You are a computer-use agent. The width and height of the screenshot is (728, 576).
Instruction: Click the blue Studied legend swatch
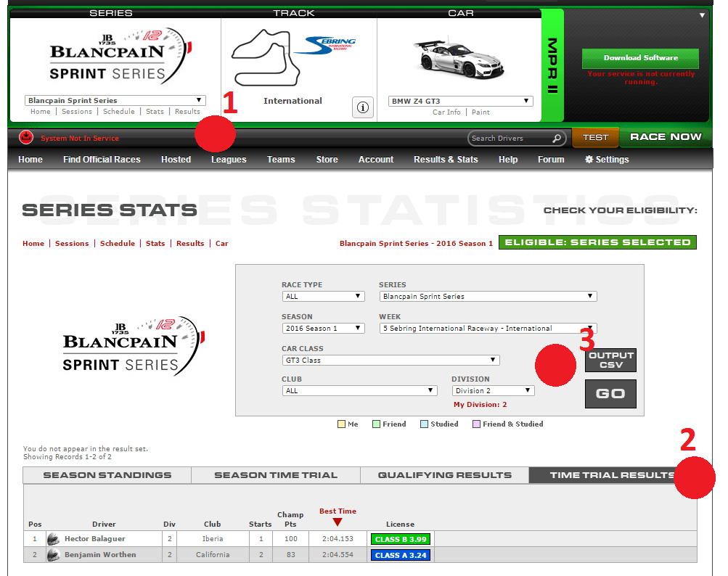(424, 424)
